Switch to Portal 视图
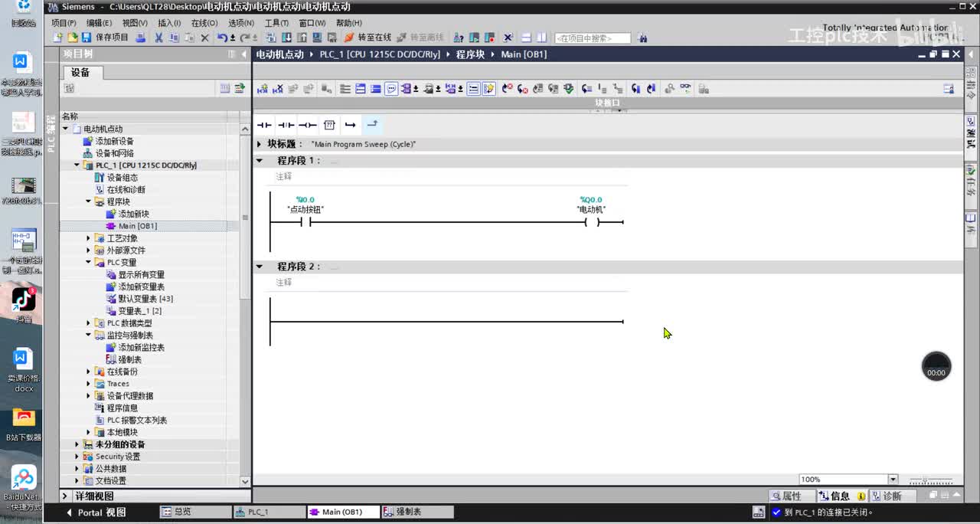Viewport: 980px width, 524px height. [x=96, y=513]
